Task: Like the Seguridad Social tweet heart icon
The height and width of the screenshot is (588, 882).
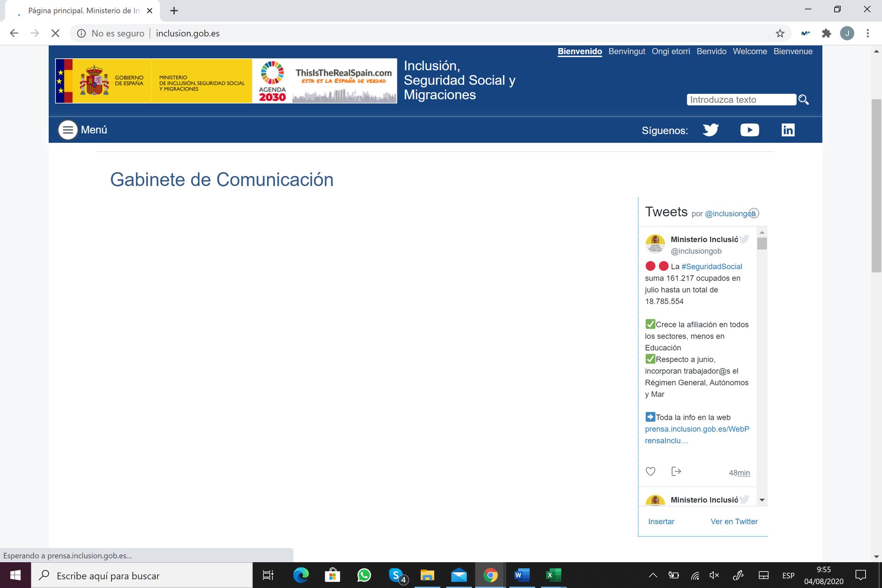Action: coord(650,471)
